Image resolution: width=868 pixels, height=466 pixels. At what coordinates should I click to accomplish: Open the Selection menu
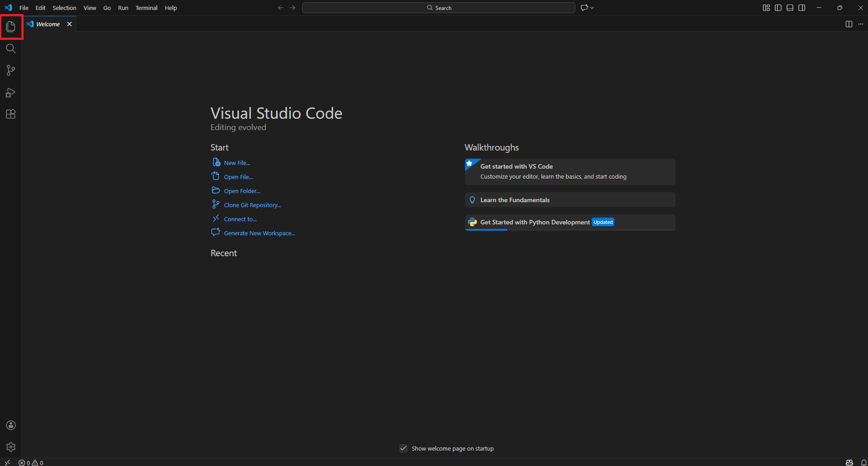[64, 8]
